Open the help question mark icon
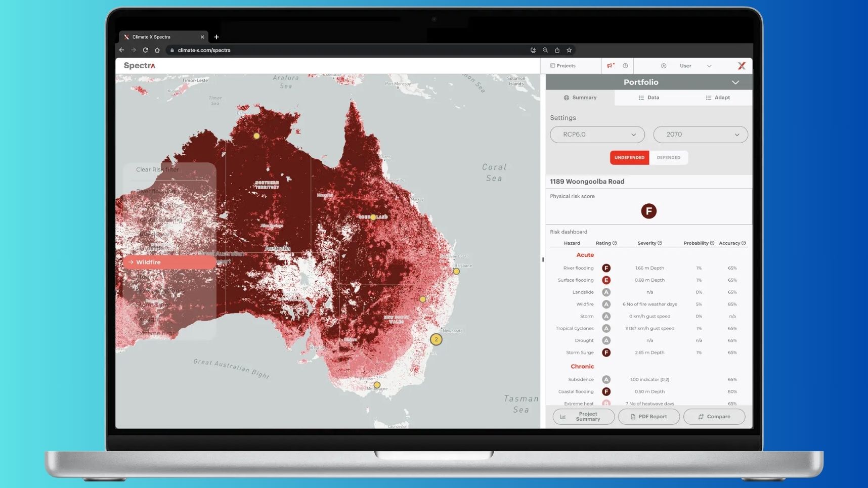The width and height of the screenshot is (868, 488). (x=625, y=66)
